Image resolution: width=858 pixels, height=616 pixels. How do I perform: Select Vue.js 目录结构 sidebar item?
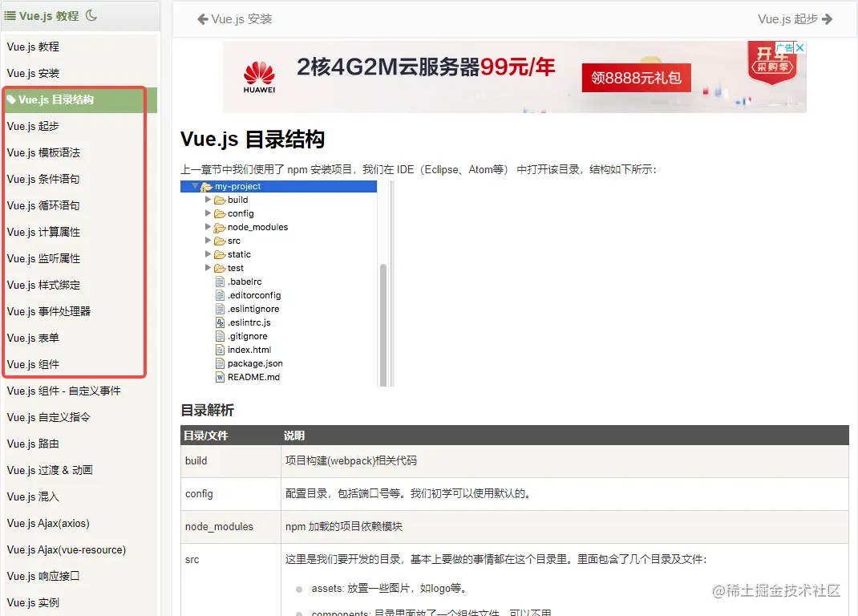pos(80,99)
